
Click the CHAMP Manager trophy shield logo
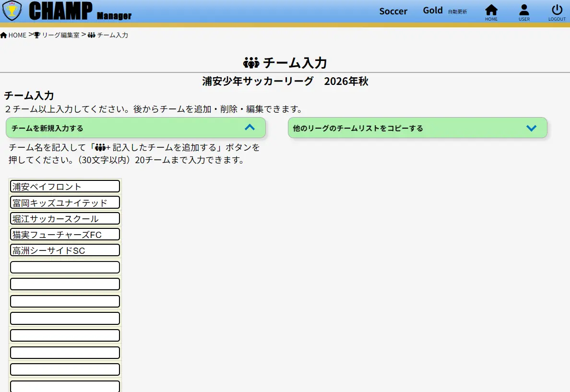(x=12, y=11)
